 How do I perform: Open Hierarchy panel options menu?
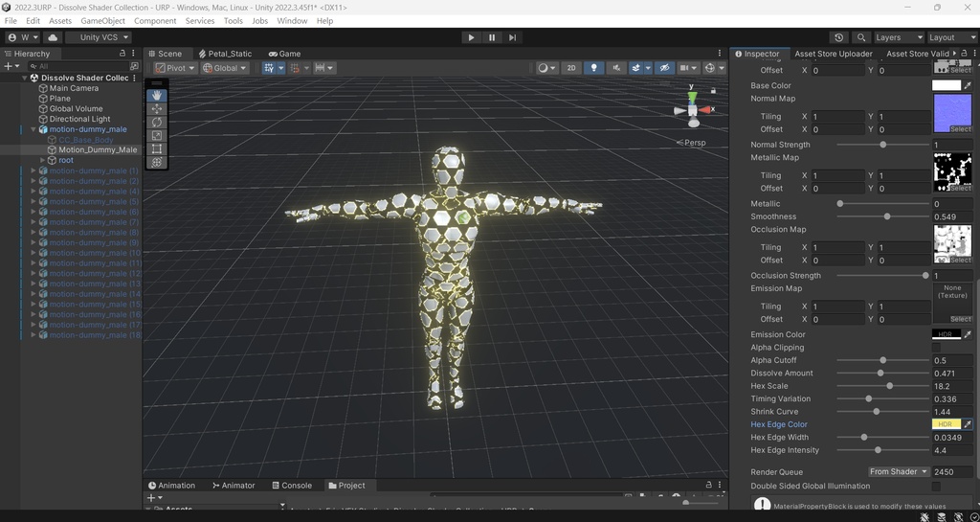pos(133,54)
